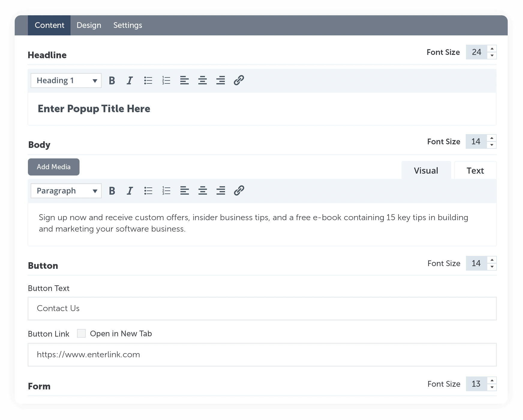Image resolution: width=523 pixels, height=420 pixels.
Task: Click the Button Text field containing Contact Us
Action: (262, 308)
